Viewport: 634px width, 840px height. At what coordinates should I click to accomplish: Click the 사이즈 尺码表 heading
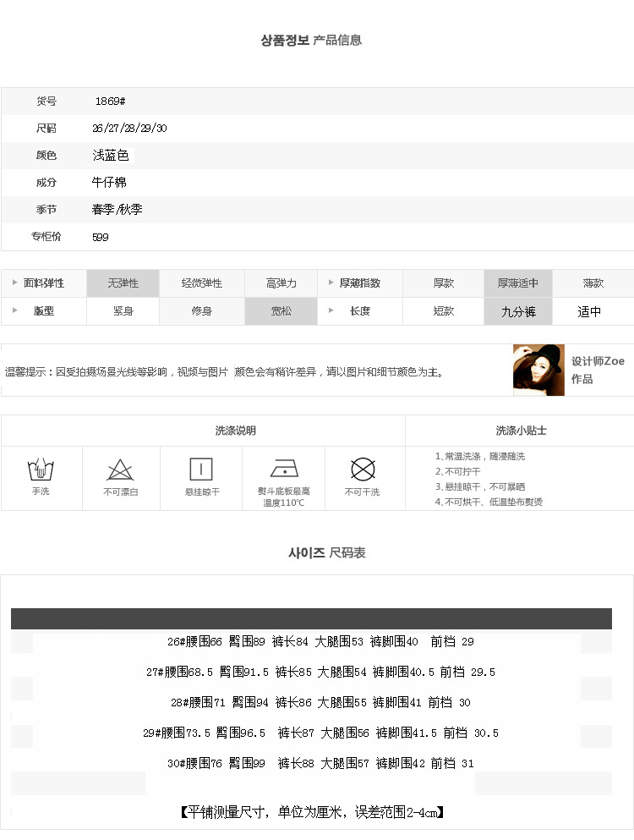326,553
